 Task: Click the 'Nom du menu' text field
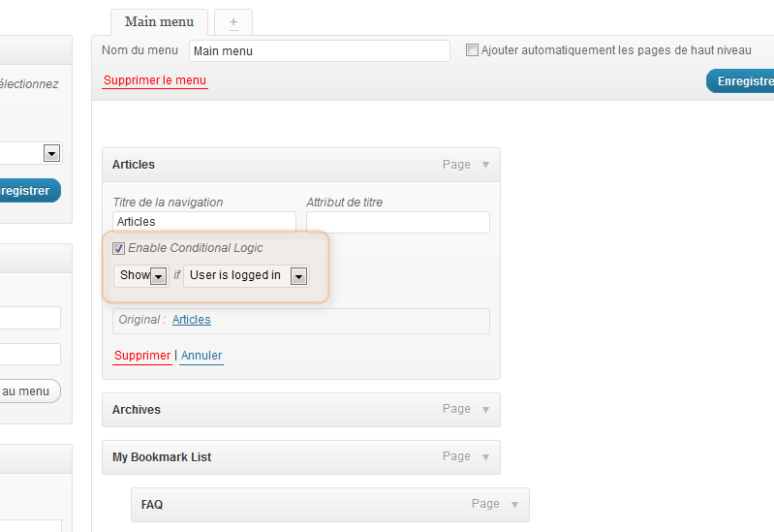(x=320, y=51)
